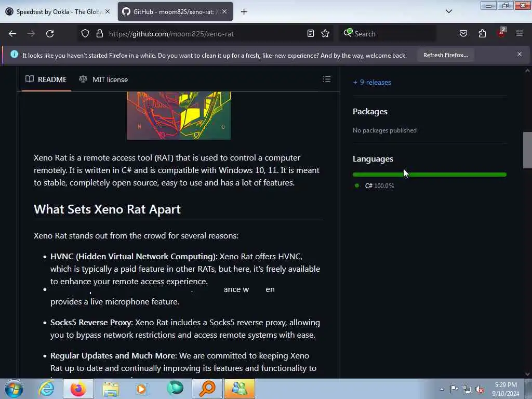
Task: Close the GitHub xeno-rat tab
Action: (224, 11)
